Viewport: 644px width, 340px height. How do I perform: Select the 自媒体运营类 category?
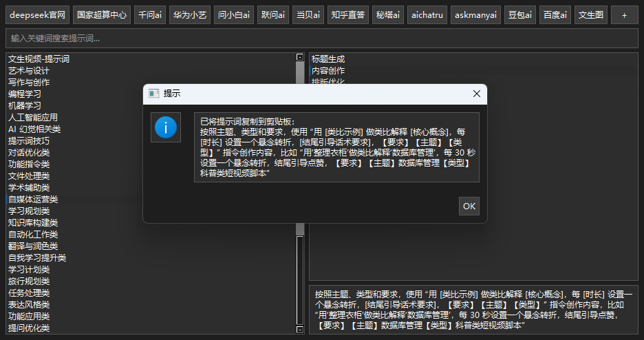33,199
